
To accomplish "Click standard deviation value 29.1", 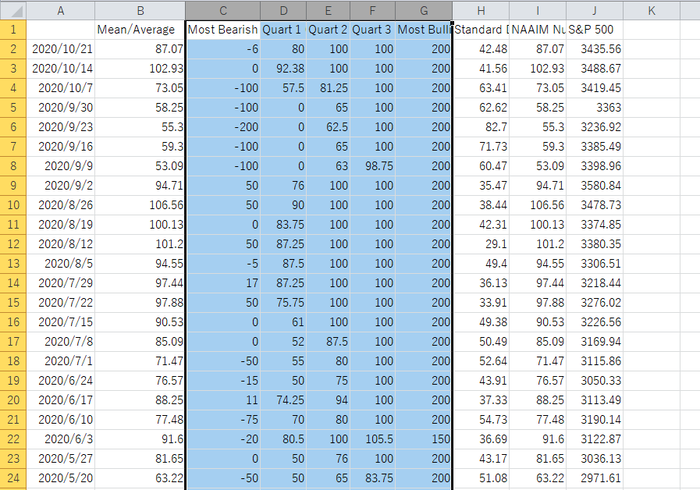I will pyautogui.click(x=481, y=244).
